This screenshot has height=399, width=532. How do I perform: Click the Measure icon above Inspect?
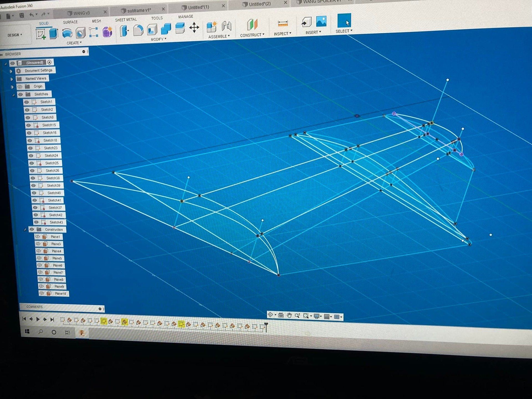click(x=283, y=24)
